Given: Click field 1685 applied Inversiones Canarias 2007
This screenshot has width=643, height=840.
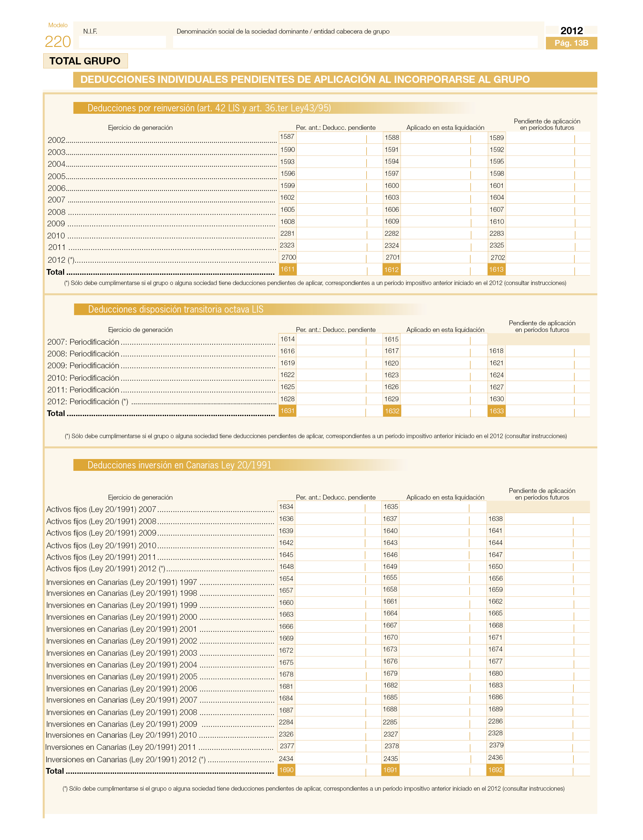Looking at the screenshot, I should pyautogui.click(x=443, y=698).
